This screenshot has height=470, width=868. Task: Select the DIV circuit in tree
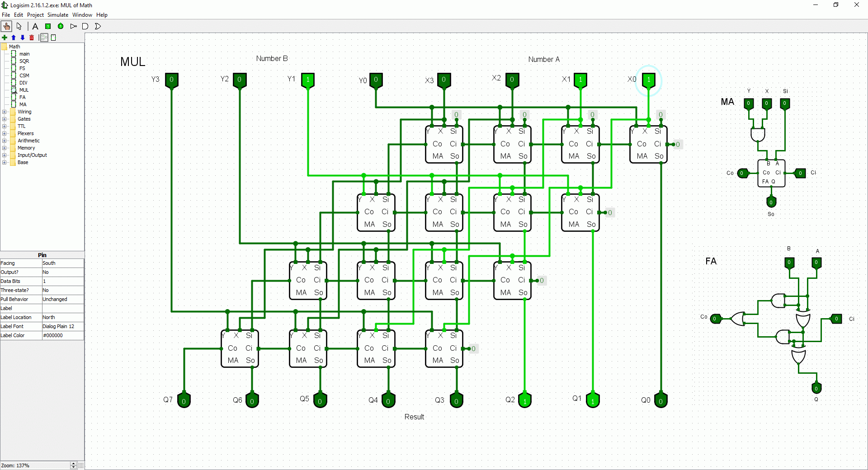click(23, 83)
